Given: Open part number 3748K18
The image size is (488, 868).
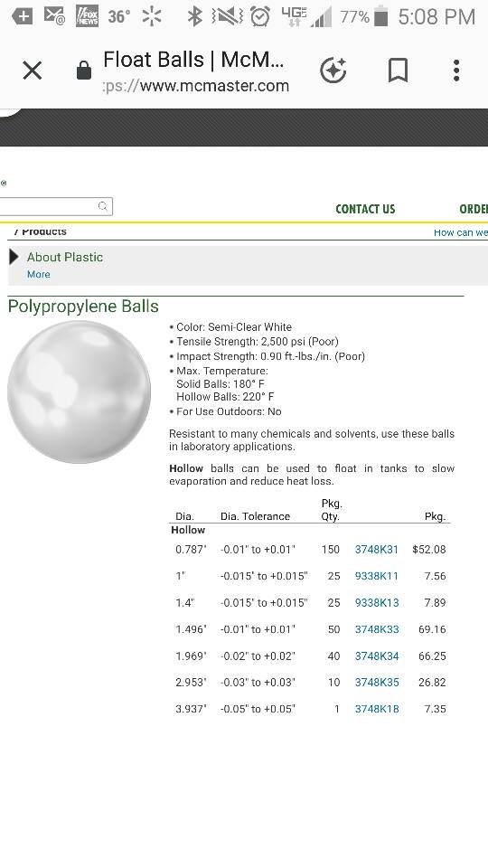Looking at the screenshot, I should (x=377, y=709).
